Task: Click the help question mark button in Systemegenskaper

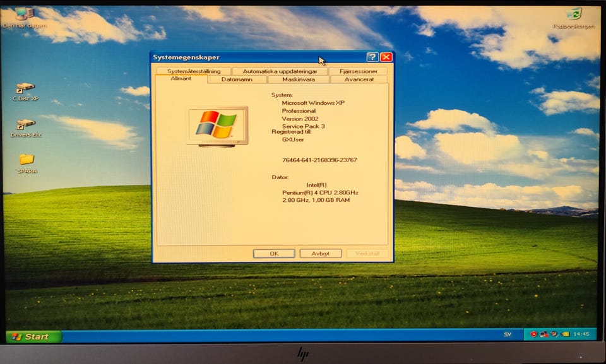Action: click(x=372, y=57)
